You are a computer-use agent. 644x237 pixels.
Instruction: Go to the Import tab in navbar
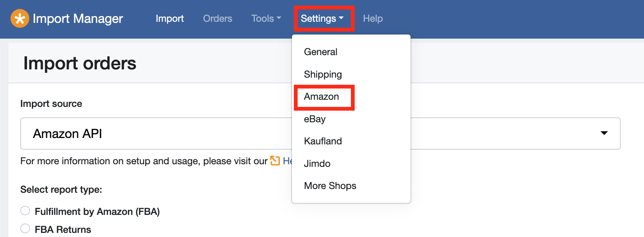coord(170,18)
